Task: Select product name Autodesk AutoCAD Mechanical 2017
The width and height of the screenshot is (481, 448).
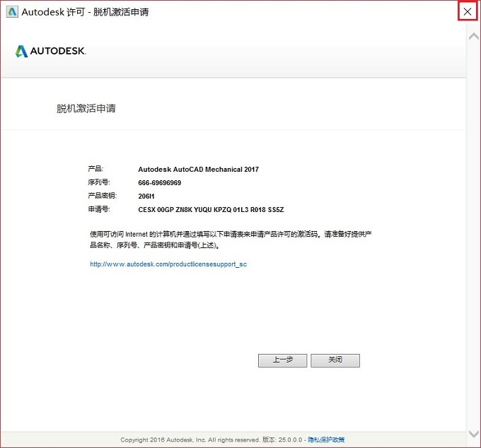Action: click(x=199, y=169)
